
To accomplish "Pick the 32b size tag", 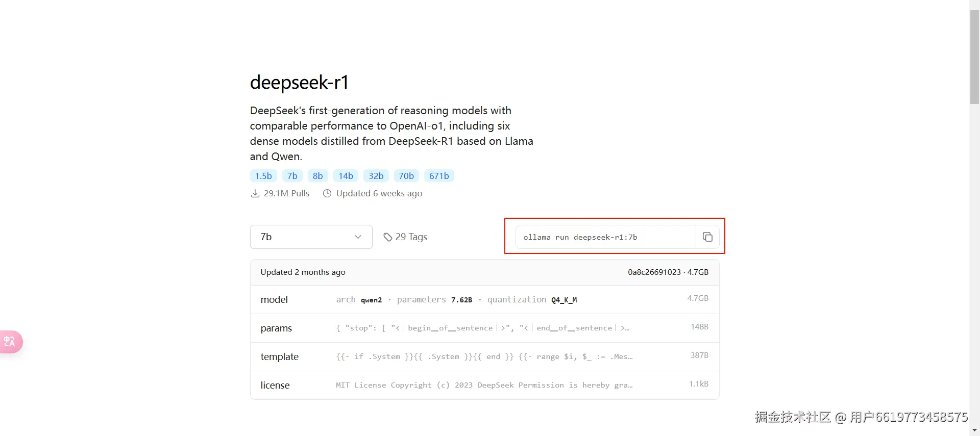I will click(376, 176).
